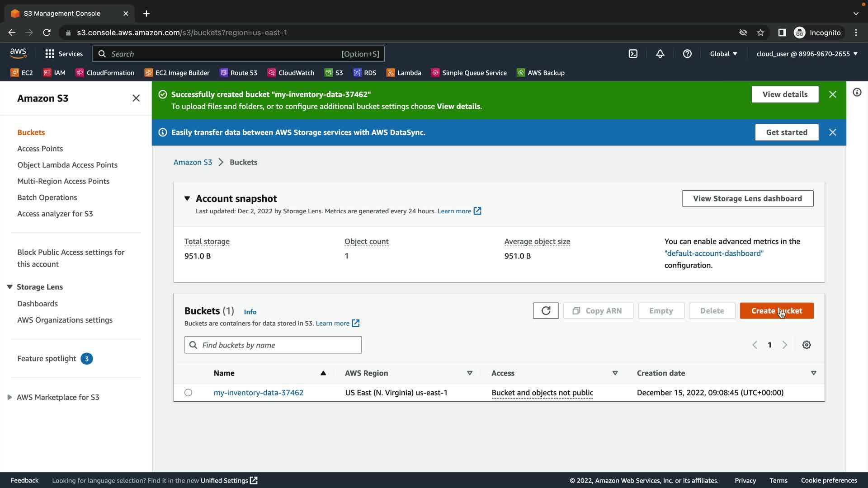Refresh the buckets list

point(546,311)
